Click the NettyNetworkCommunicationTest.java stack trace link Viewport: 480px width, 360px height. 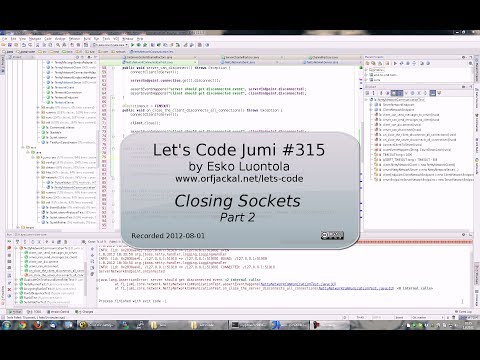pos(298,284)
